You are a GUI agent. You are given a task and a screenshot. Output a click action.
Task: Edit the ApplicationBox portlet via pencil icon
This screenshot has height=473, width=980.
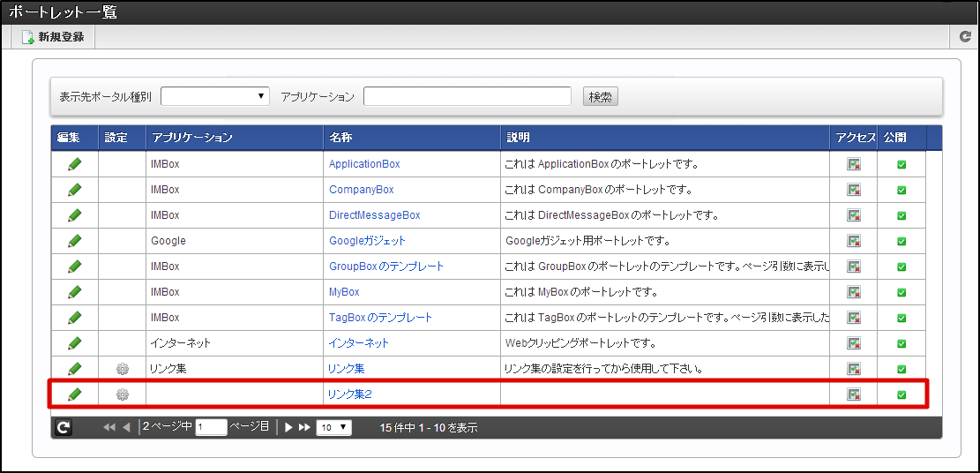coord(74,164)
